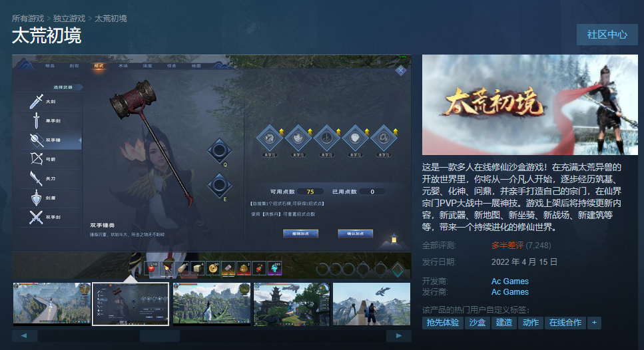This screenshot has height=350, width=644.
Task: Click the 双手锤类 description heading
Action: coord(103,226)
